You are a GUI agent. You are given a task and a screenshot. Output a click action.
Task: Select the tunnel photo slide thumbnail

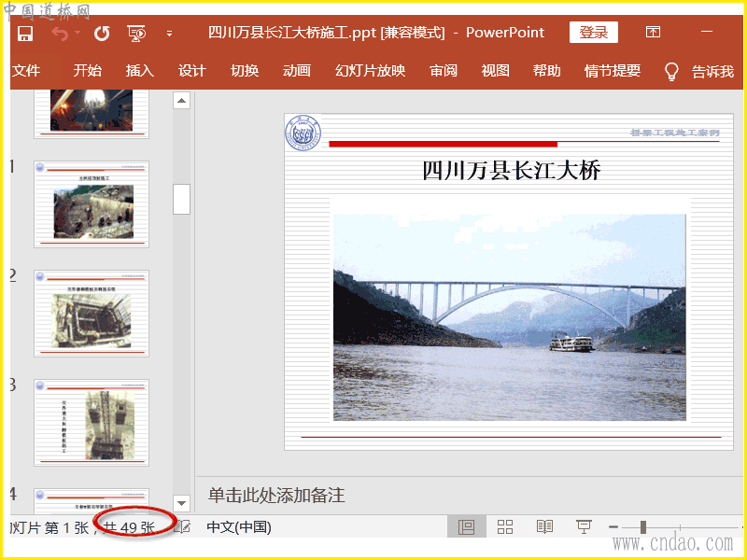92,113
